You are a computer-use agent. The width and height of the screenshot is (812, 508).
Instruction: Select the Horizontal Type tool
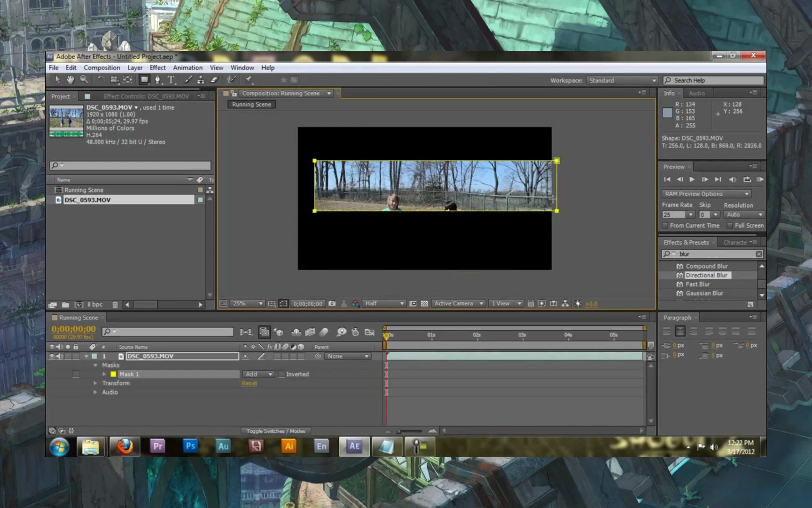coord(171,80)
